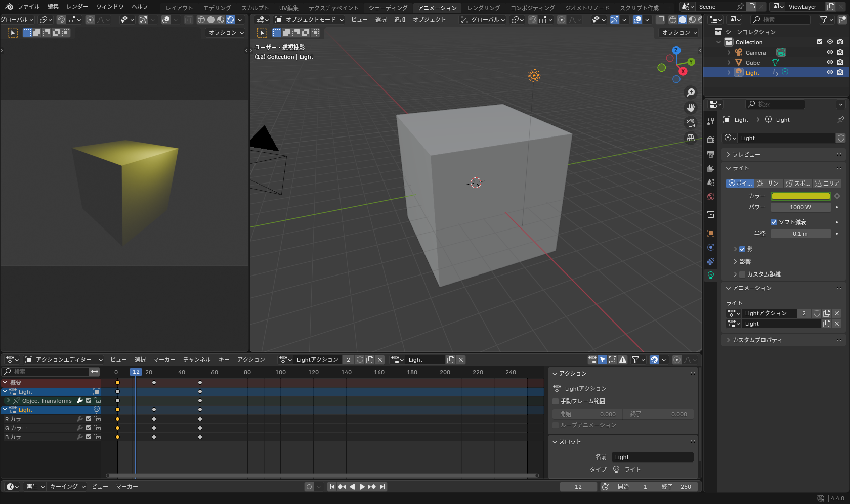Select the サン (sun) light type
850x504 pixels.
pyautogui.click(x=768, y=183)
